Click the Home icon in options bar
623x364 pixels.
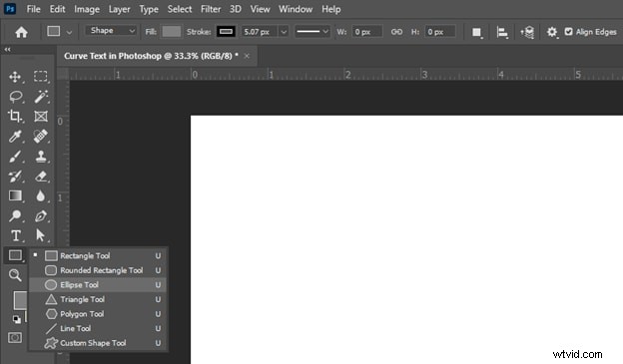[21, 32]
